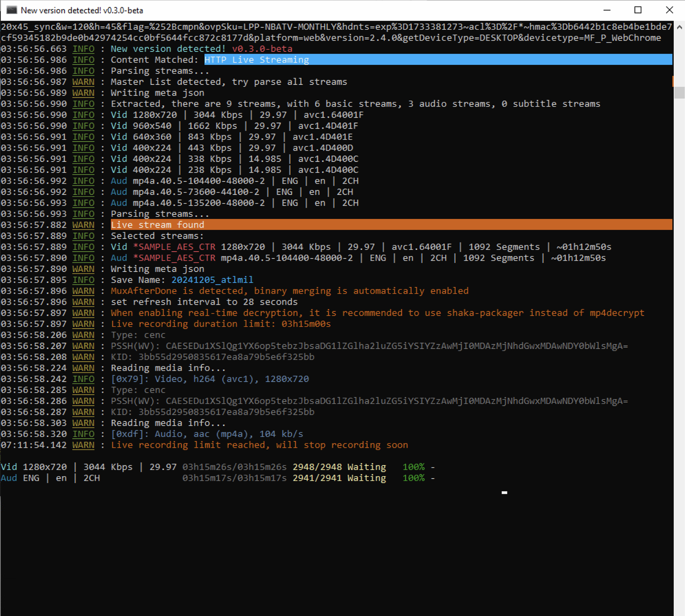Click 'Live recording limit reached' warning message
Screen dimensions: 685x616
tap(259, 445)
